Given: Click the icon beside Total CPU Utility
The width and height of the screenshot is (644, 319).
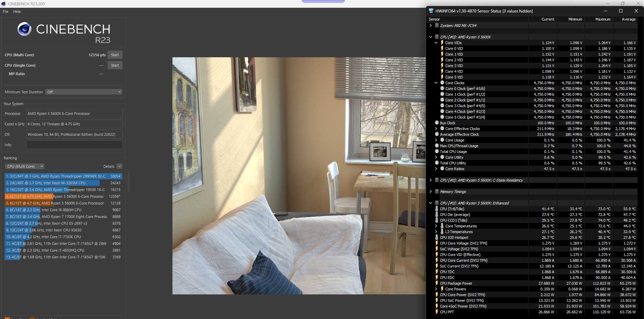Looking at the screenshot, I should pyautogui.click(x=437, y=163).
